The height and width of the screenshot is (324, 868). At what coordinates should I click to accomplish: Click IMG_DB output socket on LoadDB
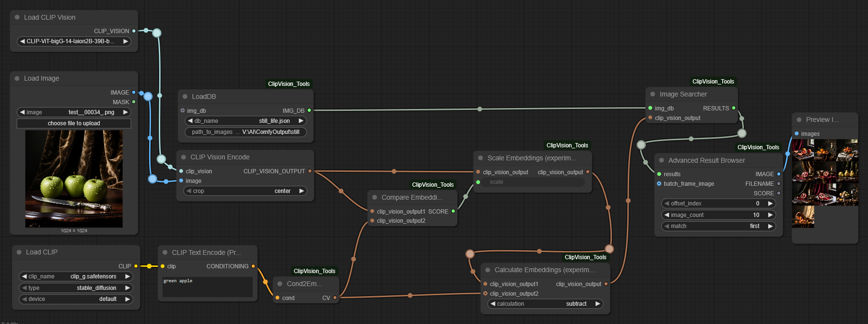(309, 110)
